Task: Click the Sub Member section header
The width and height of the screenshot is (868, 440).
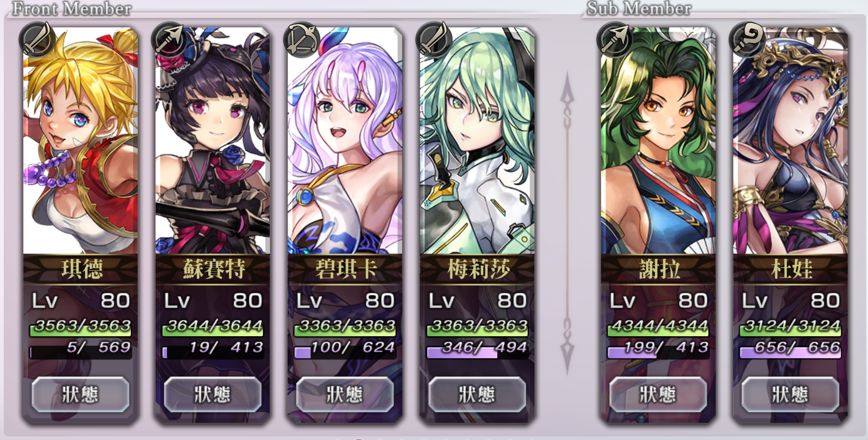Action: [639, 9]
